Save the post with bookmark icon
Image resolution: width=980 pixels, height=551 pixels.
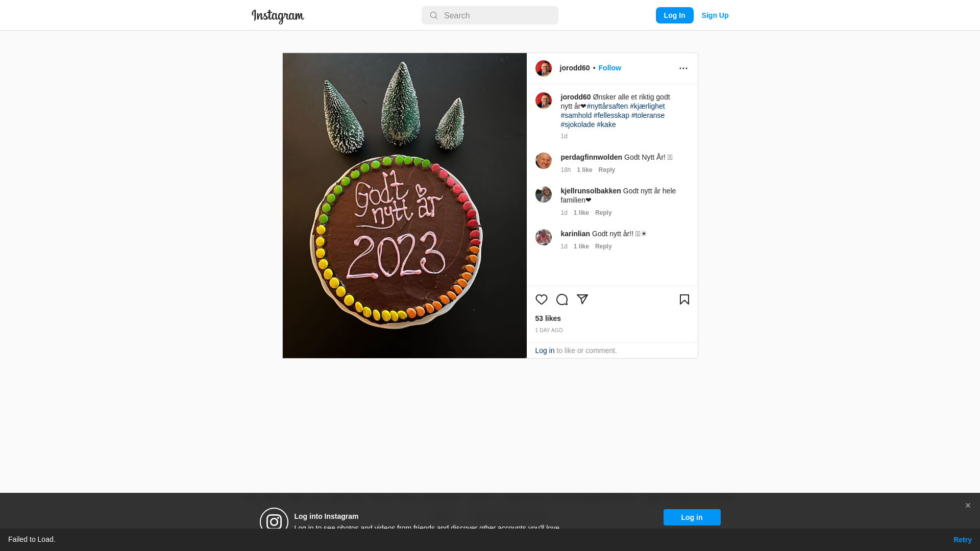(x=684, y=299)
